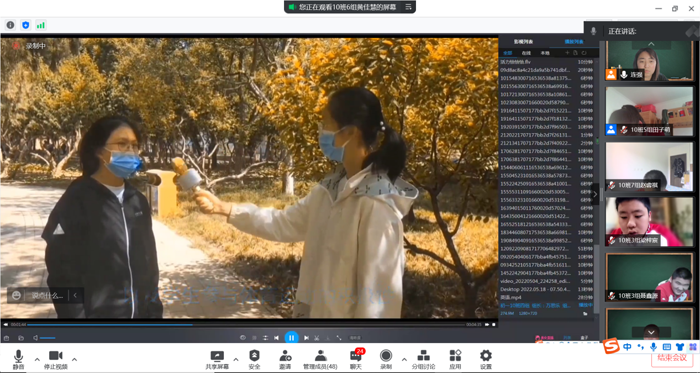Open the Security (安全) shield icon
Viewport: 700px width, 373px height.
254,360
